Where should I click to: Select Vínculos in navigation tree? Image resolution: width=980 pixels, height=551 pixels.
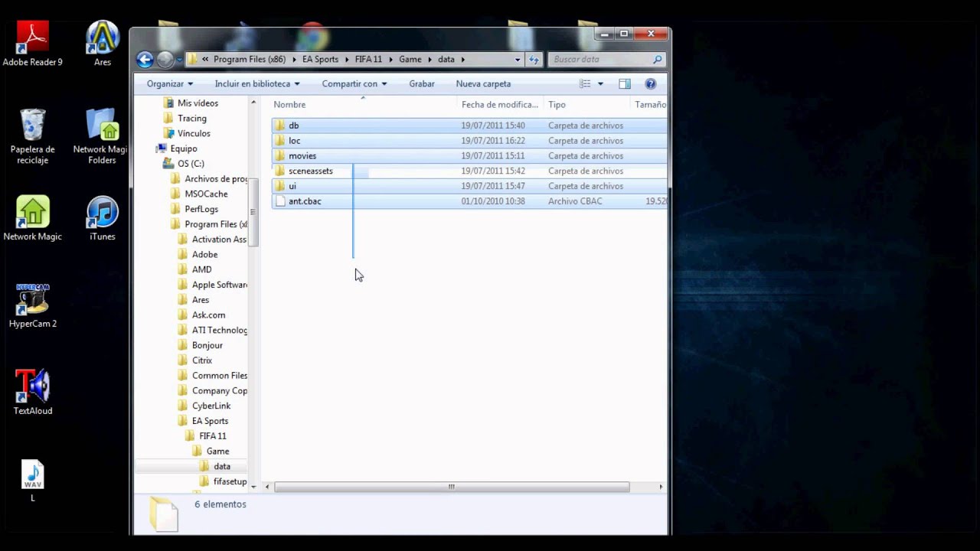coord(194,133)
